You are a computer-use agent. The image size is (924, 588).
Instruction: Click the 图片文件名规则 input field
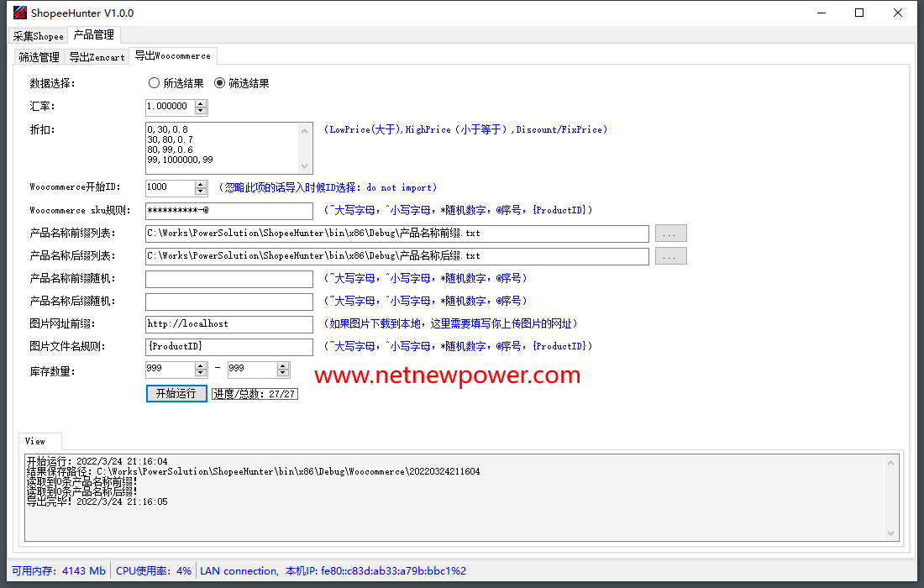point(228,347)
